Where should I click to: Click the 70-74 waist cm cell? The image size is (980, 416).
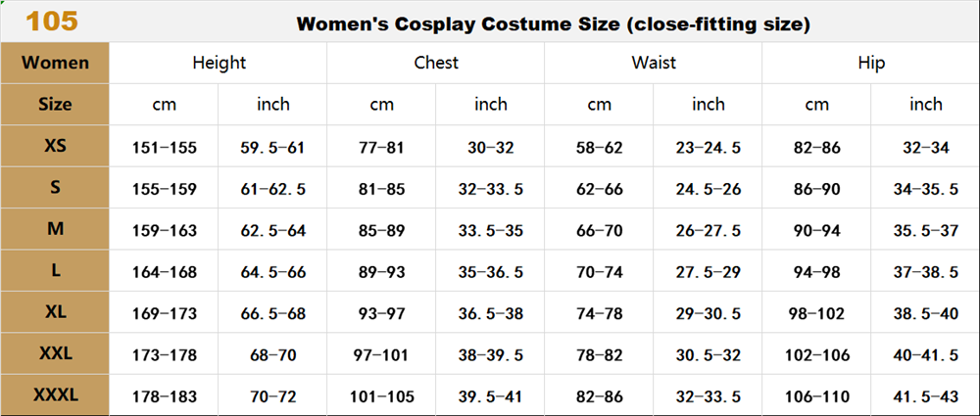[x=600, y=272]
